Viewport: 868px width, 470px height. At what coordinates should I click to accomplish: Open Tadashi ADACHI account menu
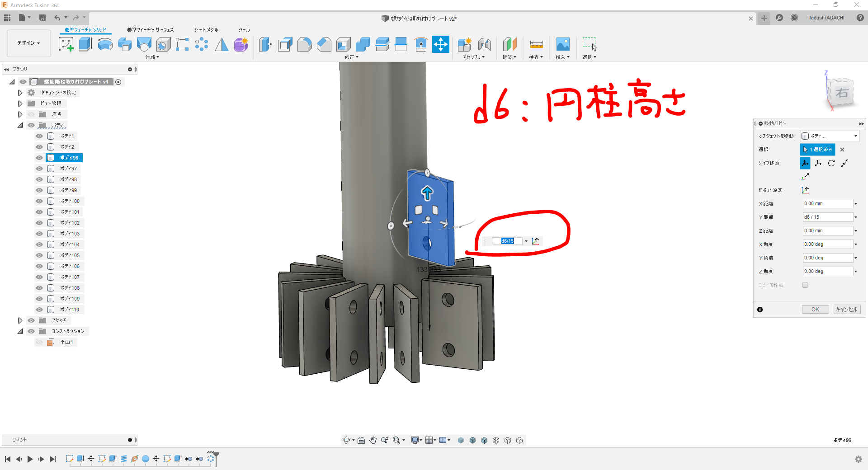click(x=826, y=18)
